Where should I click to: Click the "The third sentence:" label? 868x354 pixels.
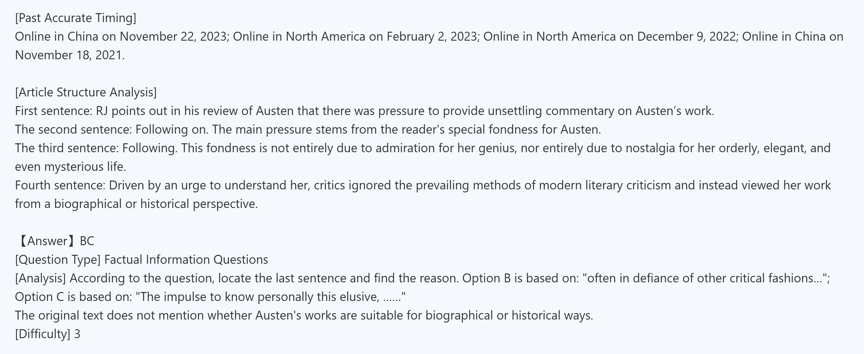tap(67, 148)
